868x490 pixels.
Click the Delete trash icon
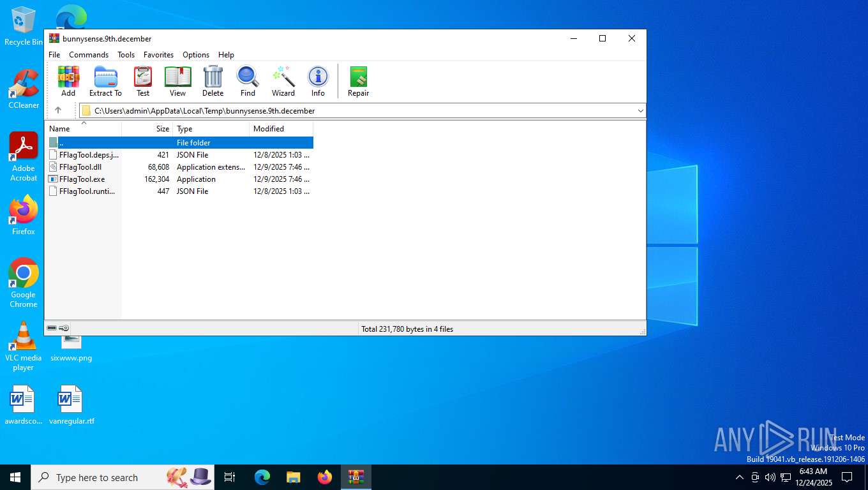(213, 82)
